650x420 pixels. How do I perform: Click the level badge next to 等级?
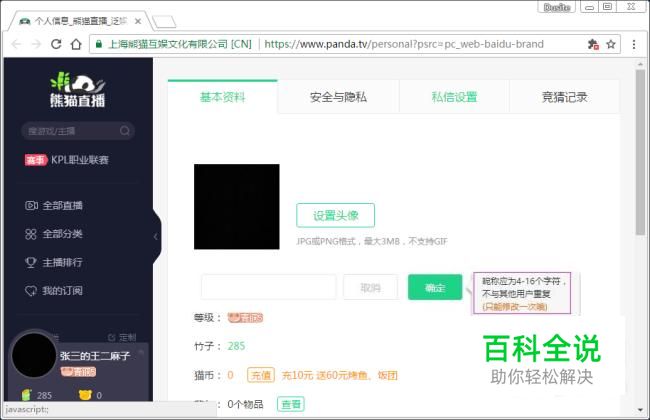pyautogui.click(x=245, y=318)
